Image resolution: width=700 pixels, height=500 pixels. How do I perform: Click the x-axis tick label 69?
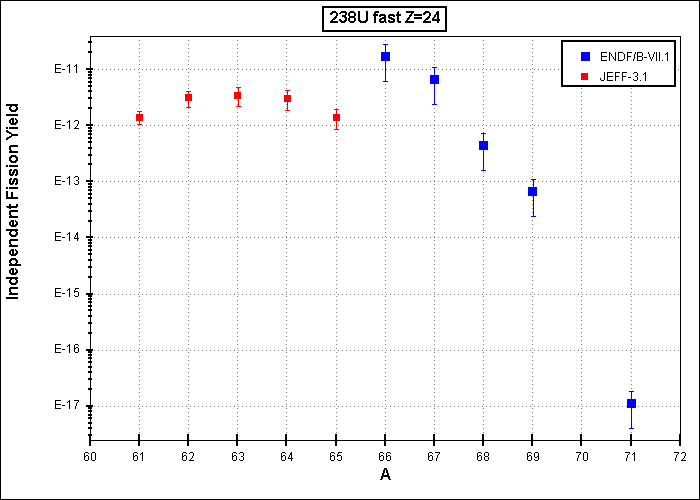(x=532, y=457)
